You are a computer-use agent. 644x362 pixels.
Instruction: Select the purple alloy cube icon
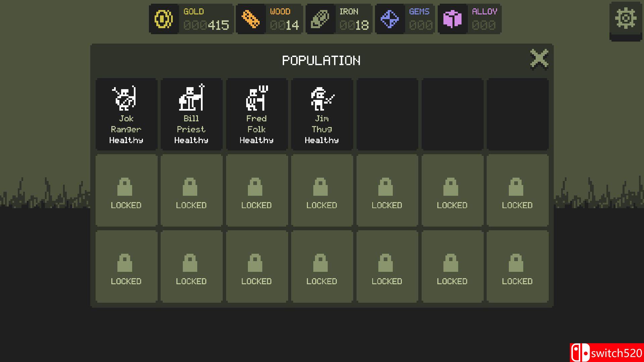point(452,19)
